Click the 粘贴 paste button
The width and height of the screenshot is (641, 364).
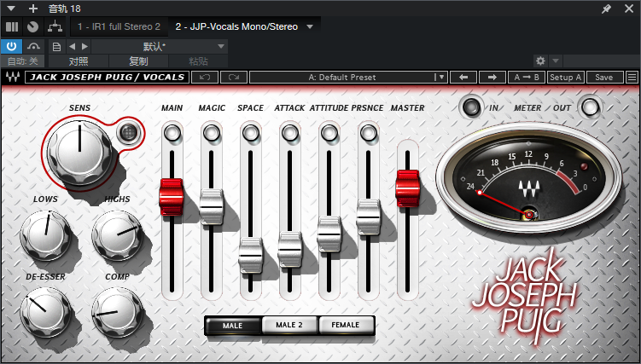click(198, 61)
